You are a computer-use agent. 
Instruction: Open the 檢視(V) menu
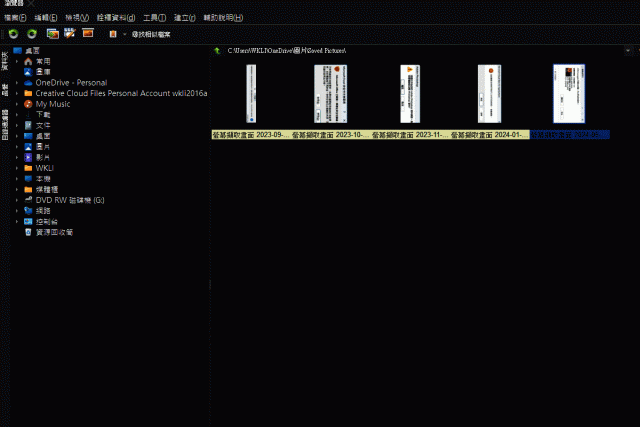77,18
